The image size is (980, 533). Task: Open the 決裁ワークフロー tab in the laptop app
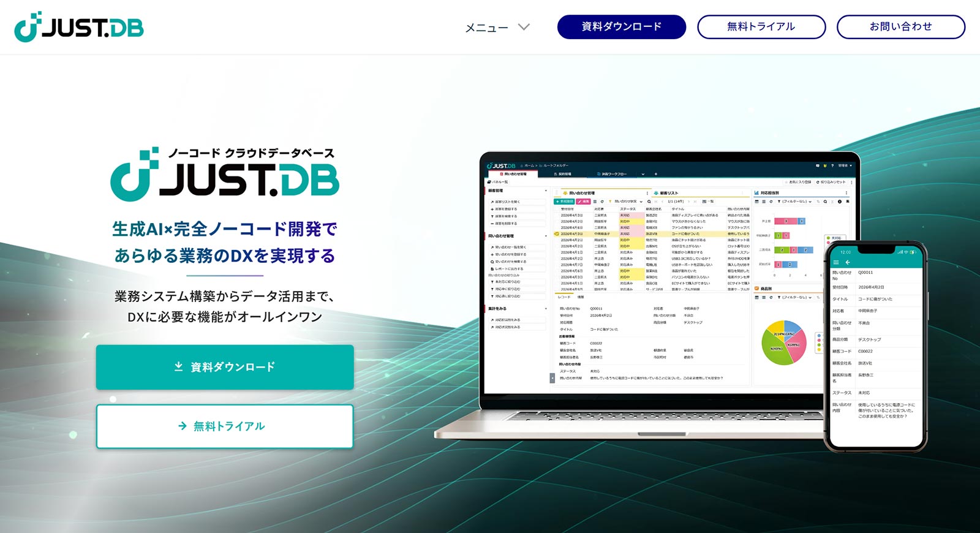pos(612,174)
